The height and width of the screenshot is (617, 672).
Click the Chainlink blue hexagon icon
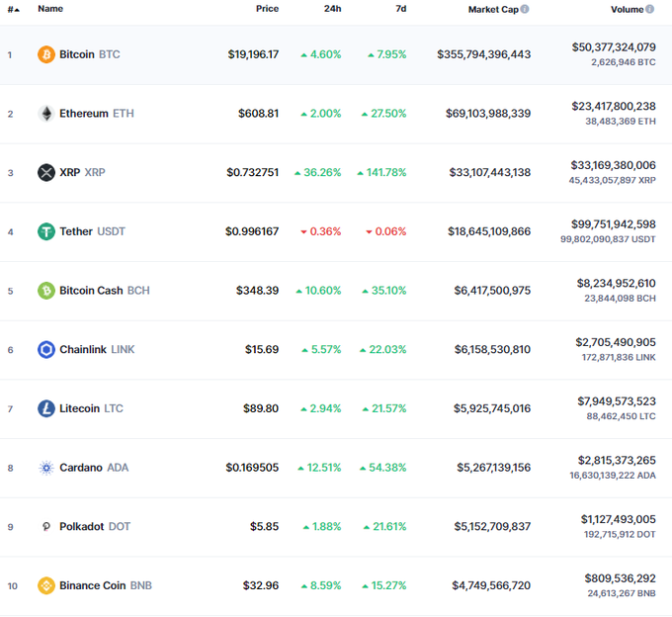(x=46, y=349)
